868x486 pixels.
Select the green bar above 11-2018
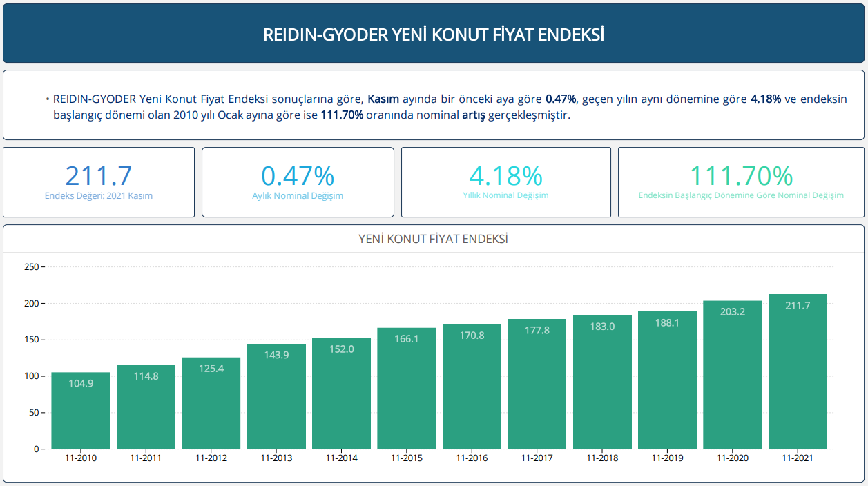[602, 382]
